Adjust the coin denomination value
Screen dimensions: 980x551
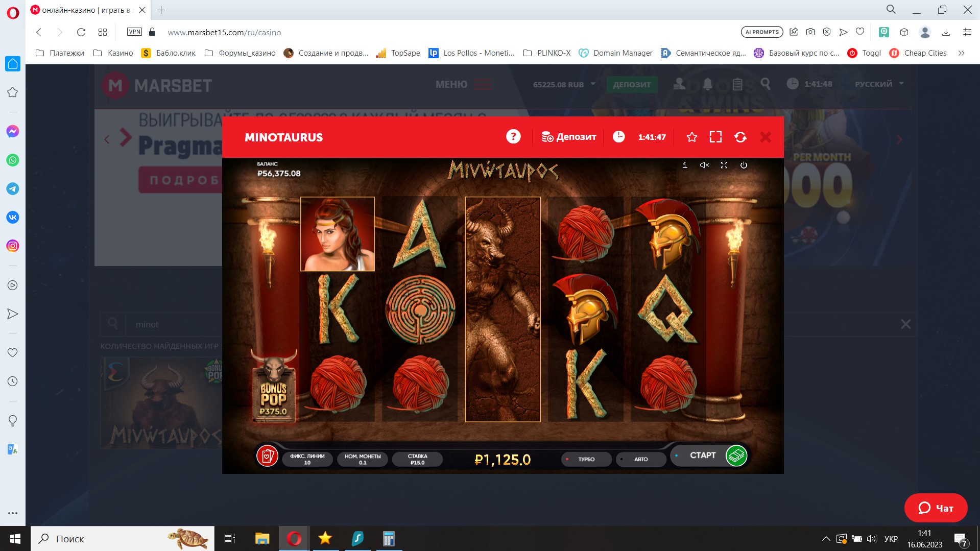click(363, 459)
